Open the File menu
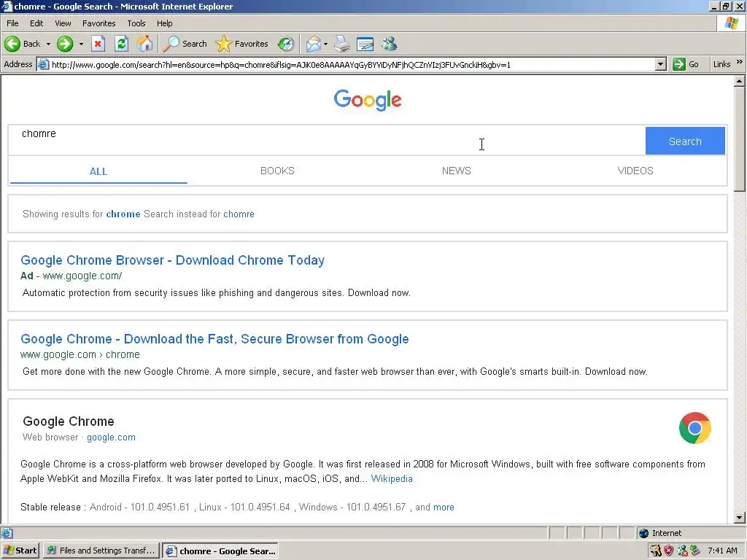Viewport: 747px width, 560px height. tap(12, 23)
